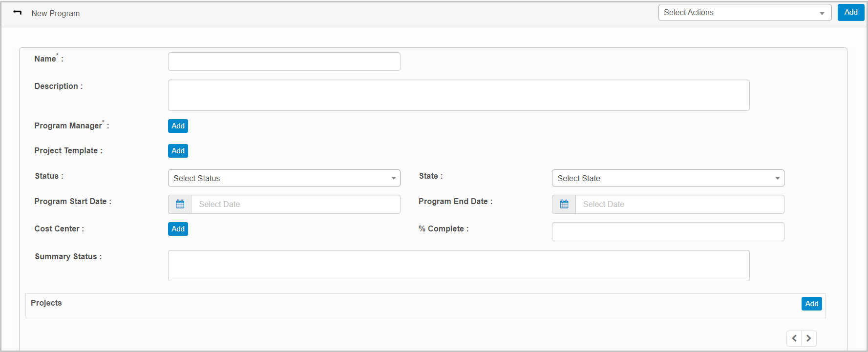Image resolution: width=868 pixels, height=352 pixels.
Task: Expand the Select Status dropdown
Action: (284, 178)
